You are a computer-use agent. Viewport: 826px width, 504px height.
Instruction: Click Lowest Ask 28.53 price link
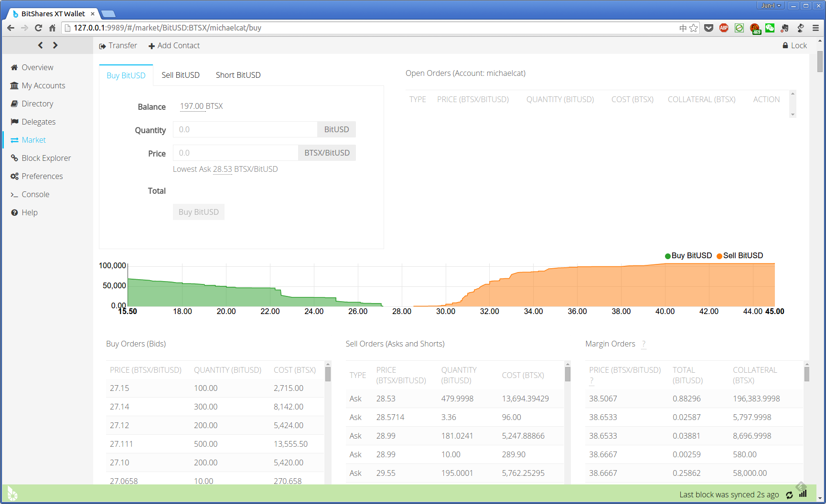pyautogui.click(x=222, y=169)
